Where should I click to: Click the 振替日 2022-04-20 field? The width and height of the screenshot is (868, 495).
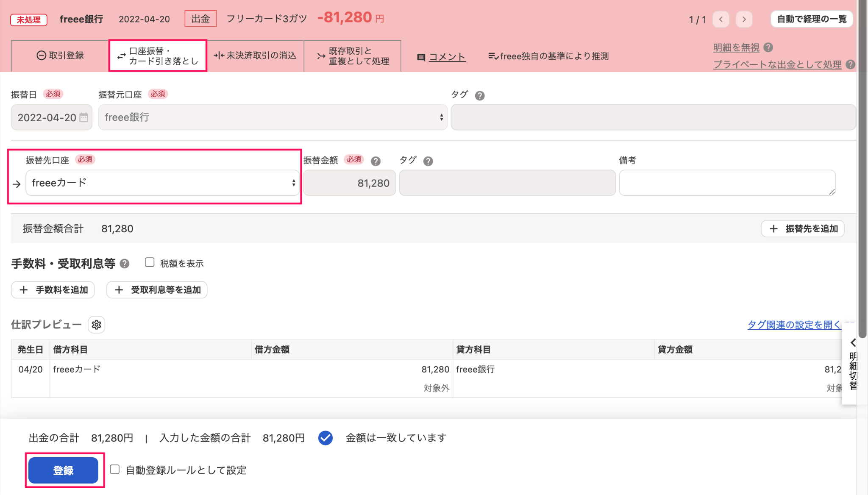click(x=52, y=117)
